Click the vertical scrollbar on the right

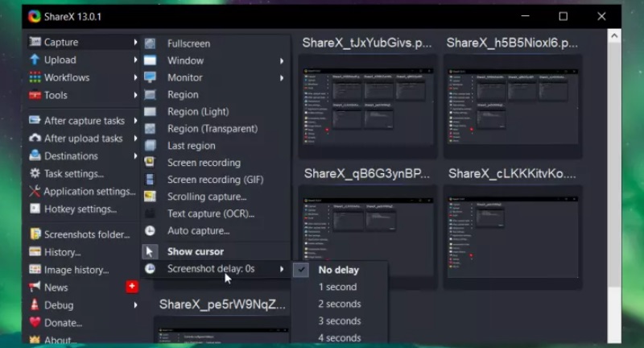pyautogui.click(x=614, y=161)
